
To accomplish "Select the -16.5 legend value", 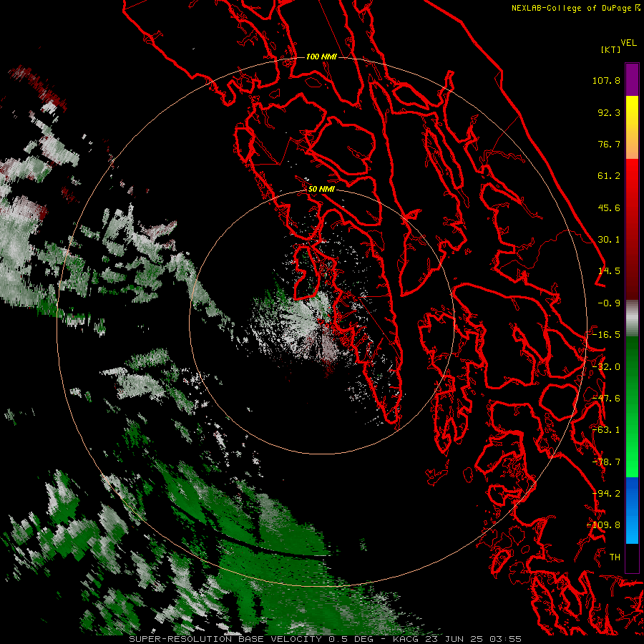I will click(x=606, y=335).
